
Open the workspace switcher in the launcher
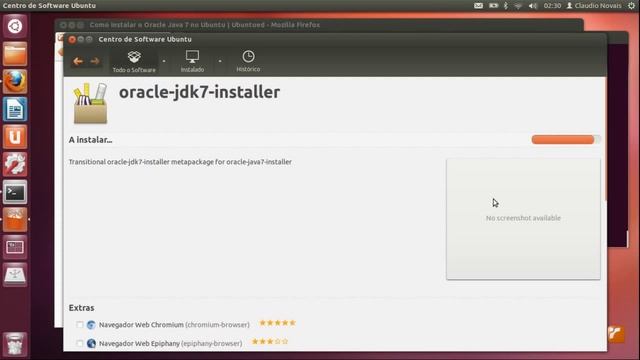click(x=15, y=247)
